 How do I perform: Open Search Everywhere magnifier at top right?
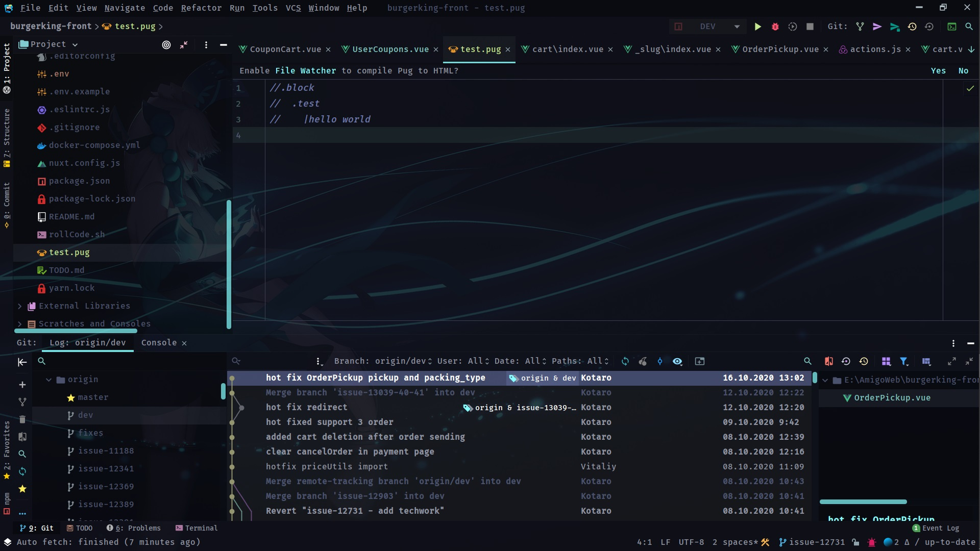(969, 27)
